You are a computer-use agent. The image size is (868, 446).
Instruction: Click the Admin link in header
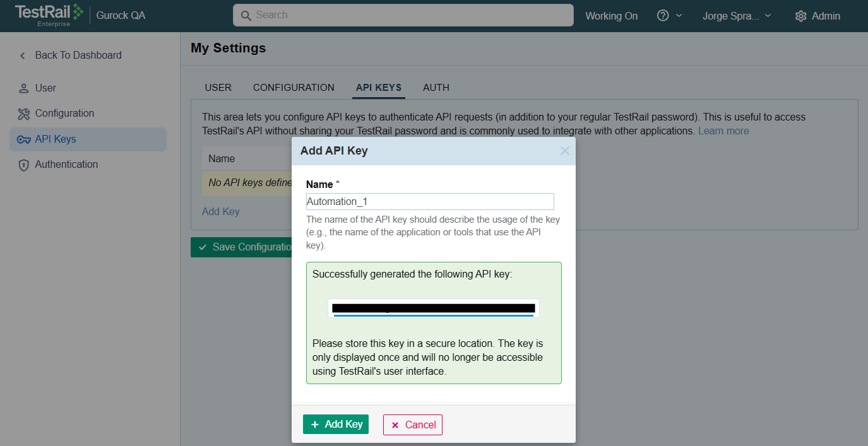coord(826,16)
